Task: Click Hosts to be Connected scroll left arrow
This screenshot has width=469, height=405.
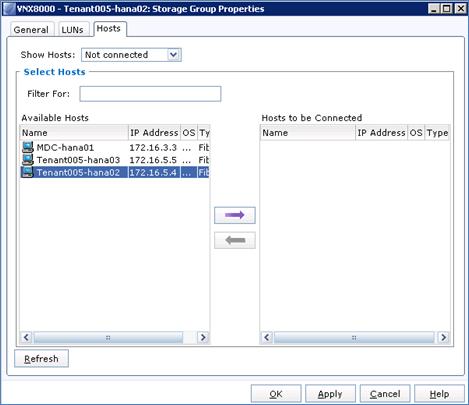Action: click(267, 337)
